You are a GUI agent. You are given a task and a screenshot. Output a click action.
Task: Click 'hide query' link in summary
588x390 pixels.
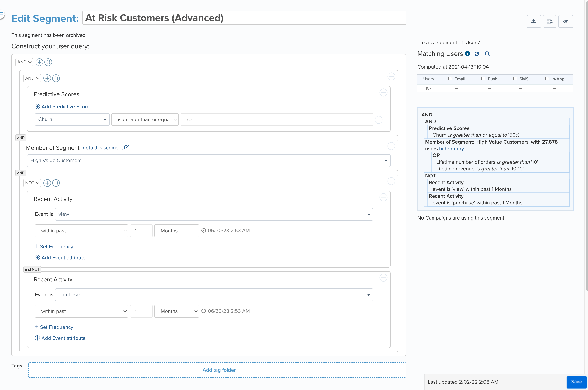451,149
